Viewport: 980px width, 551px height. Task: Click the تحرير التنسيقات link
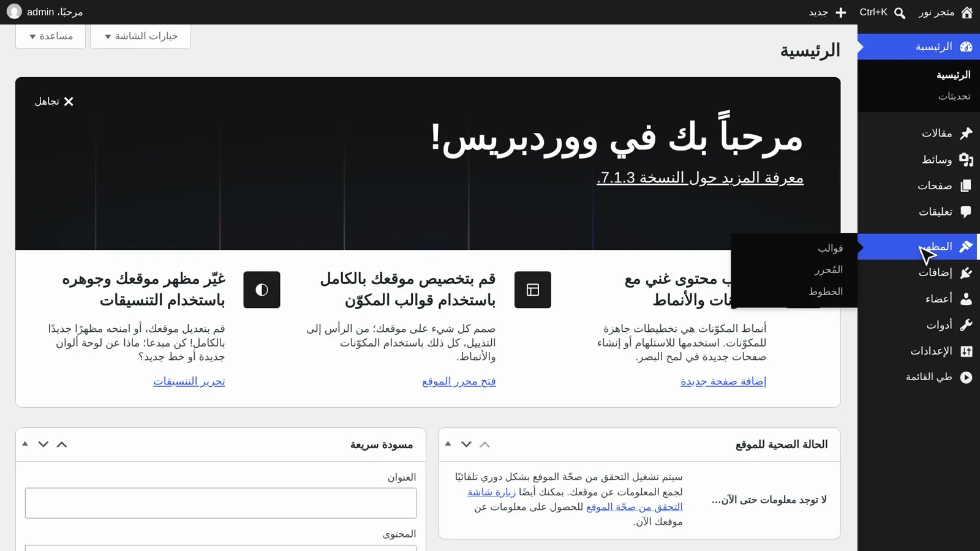189,381
